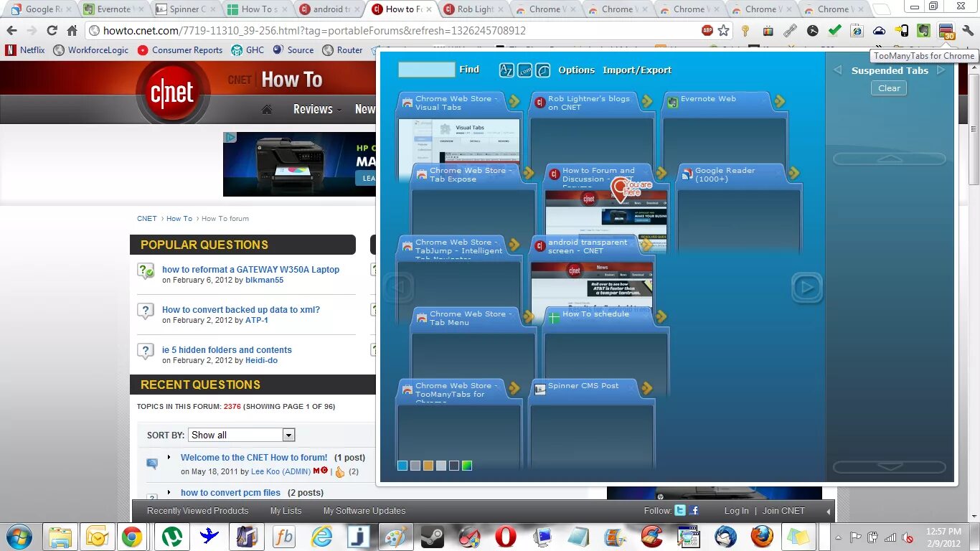
Task: Click the cloud extension icon
Action: (x=879, y=30)
